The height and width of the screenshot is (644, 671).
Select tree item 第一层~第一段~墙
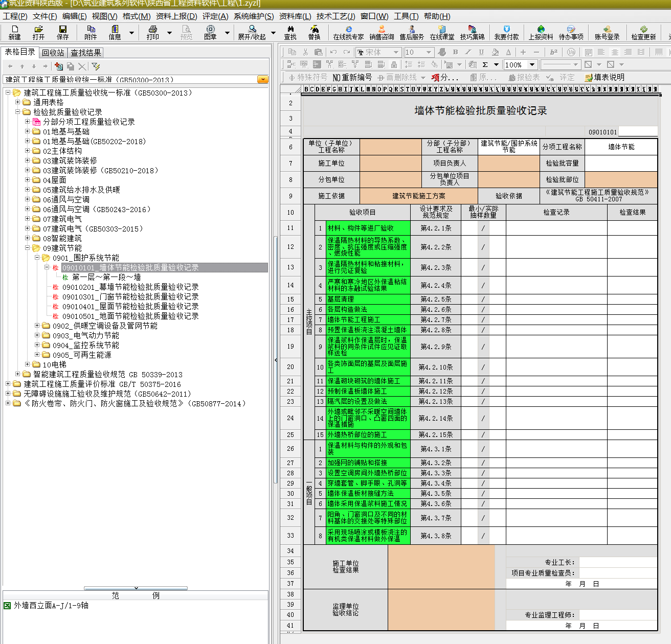click(106, 278)
